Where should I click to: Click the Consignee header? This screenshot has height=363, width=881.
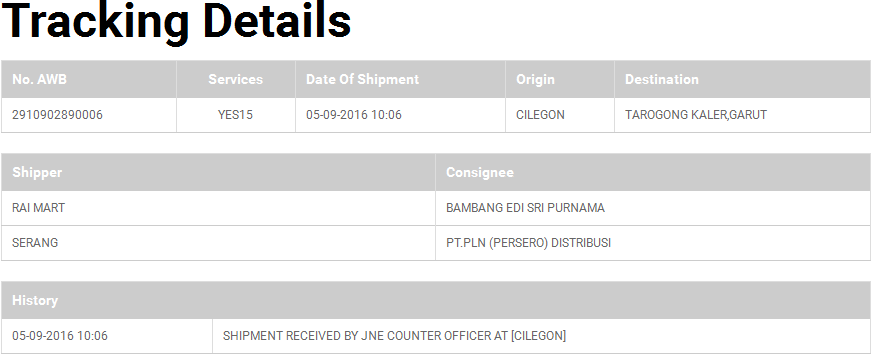pyautogui.click(x=480, y=173)
